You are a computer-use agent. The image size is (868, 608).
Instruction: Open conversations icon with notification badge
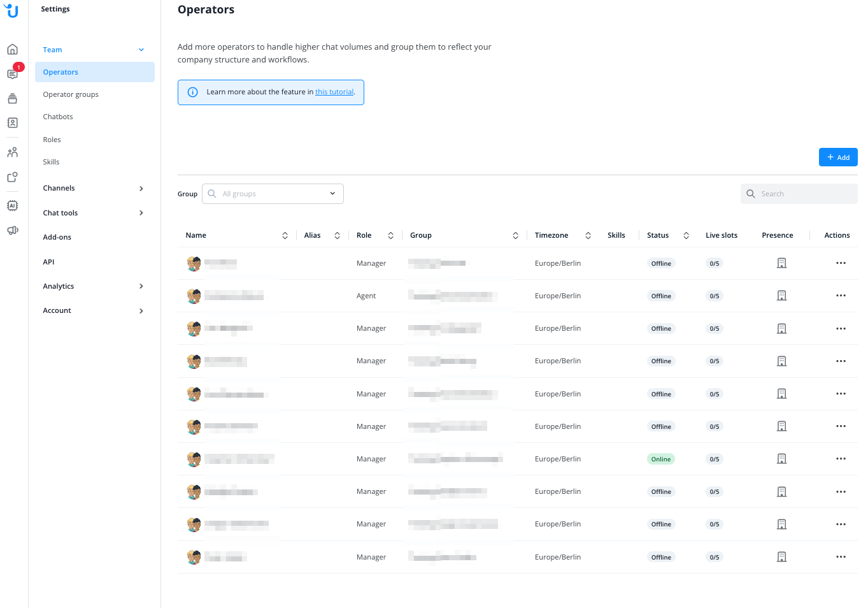tap(12, 74)
